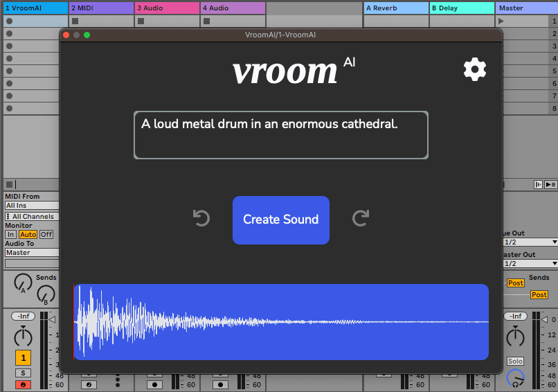The height and width of the screenshot is (392, 558).
Task: Click sixth clip slot record button in VroomAI track
Action: pyautogui.click(x=10, y=83)
